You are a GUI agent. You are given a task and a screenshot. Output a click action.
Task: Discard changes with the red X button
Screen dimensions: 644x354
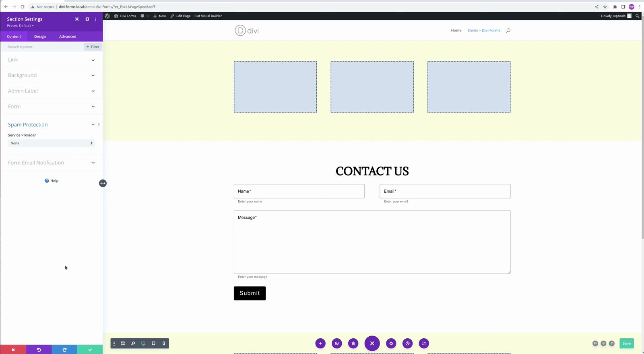13,350
